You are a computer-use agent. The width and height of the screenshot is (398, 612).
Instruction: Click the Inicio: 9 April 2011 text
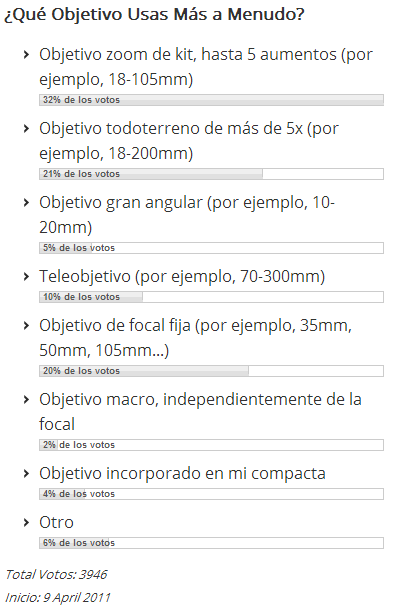click(58, 598)
